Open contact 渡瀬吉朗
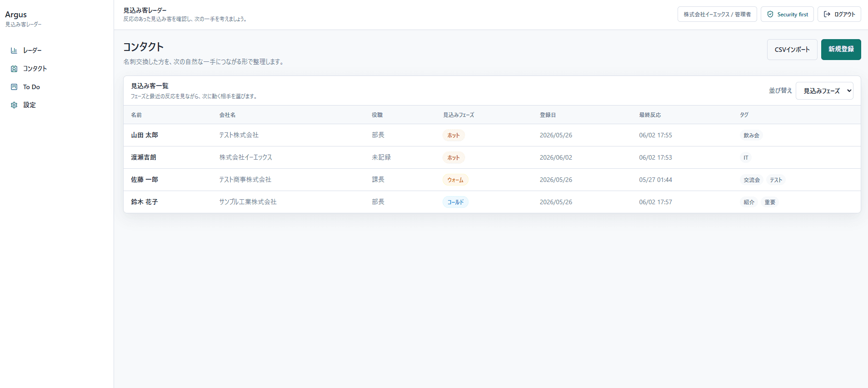 144,157
